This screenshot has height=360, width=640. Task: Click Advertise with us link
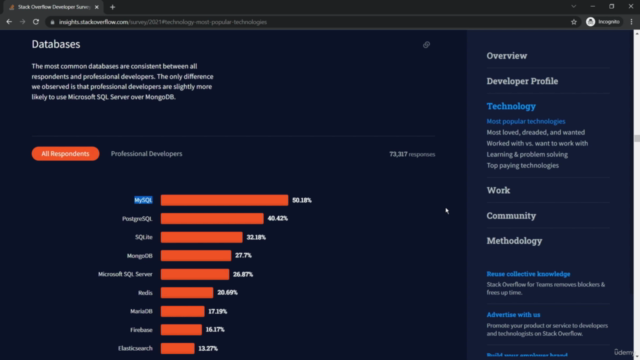coord(513,315)
